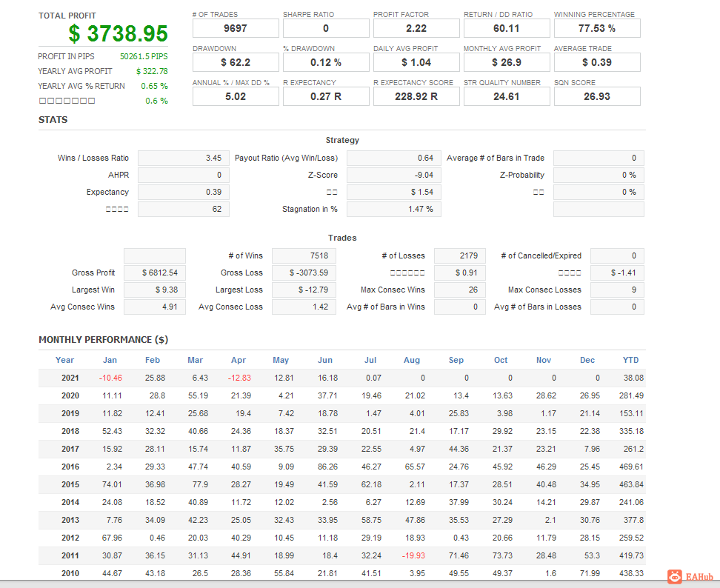Select the # of Trades box showing 9697
720x588 pixels.
pos(236,28)
